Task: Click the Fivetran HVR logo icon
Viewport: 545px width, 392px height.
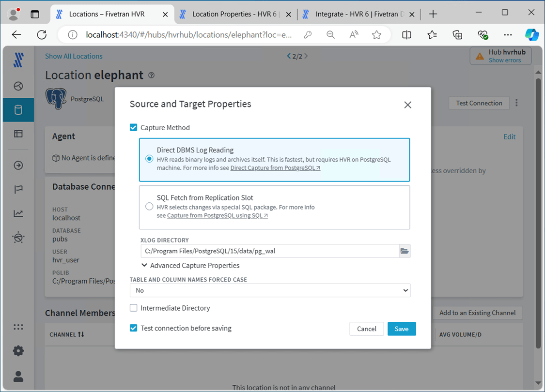Action: 18,60
